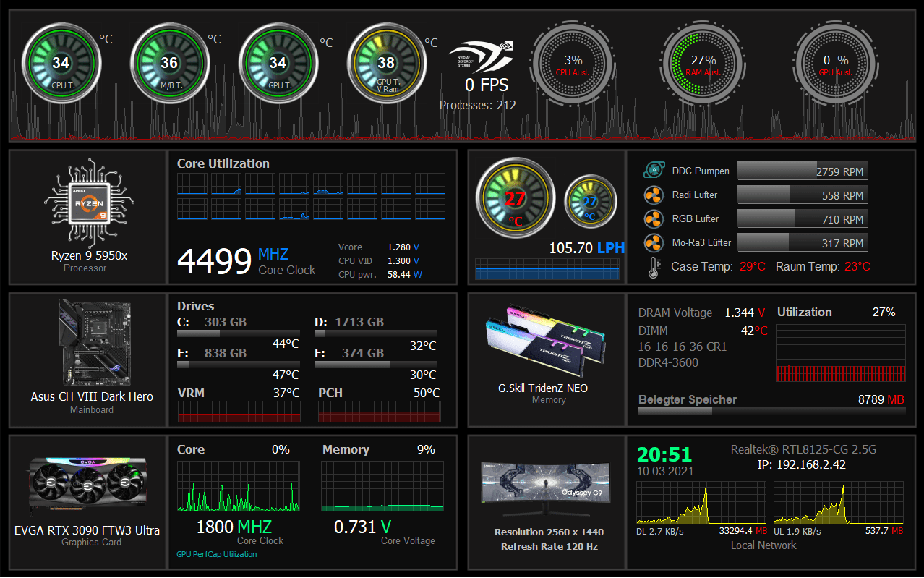Click the 20:51 clock display
Viewport: 924px width, 578px height.
coord(664,454)
